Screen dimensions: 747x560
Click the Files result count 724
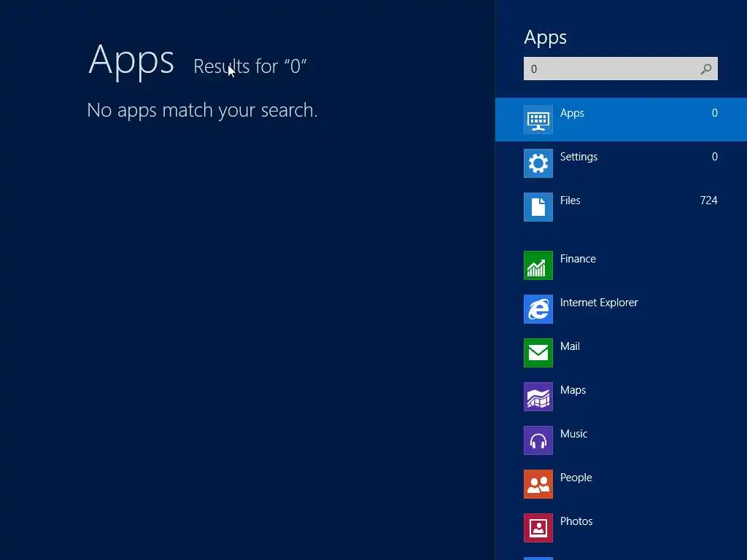pos(708,201)
